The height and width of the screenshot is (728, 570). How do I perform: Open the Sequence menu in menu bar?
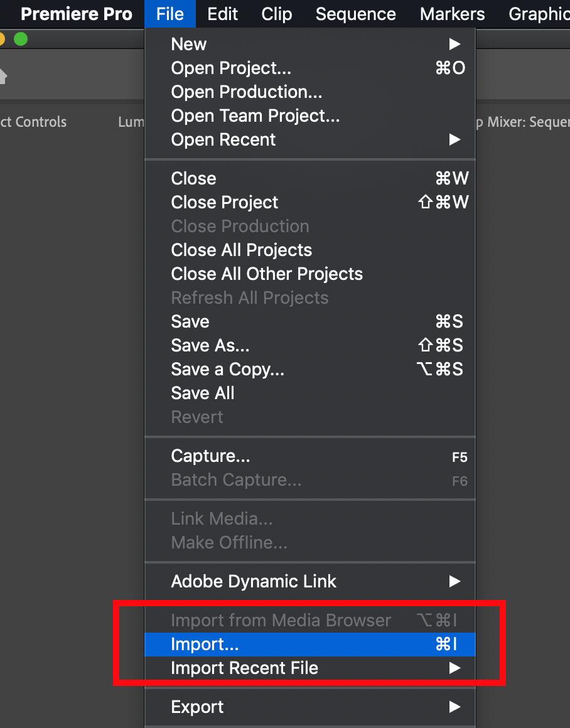pos(356,14)
